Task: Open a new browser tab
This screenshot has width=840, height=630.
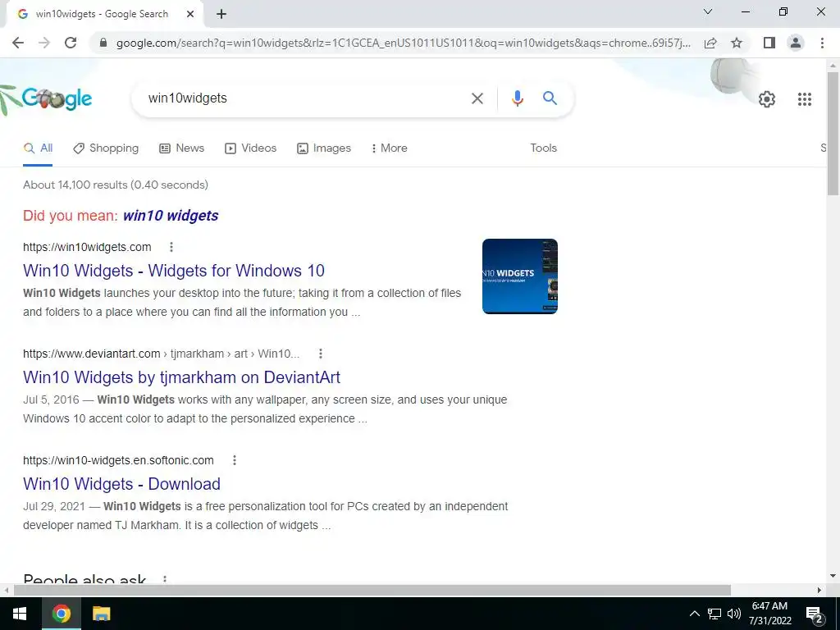Action: [x=221, y=14]
